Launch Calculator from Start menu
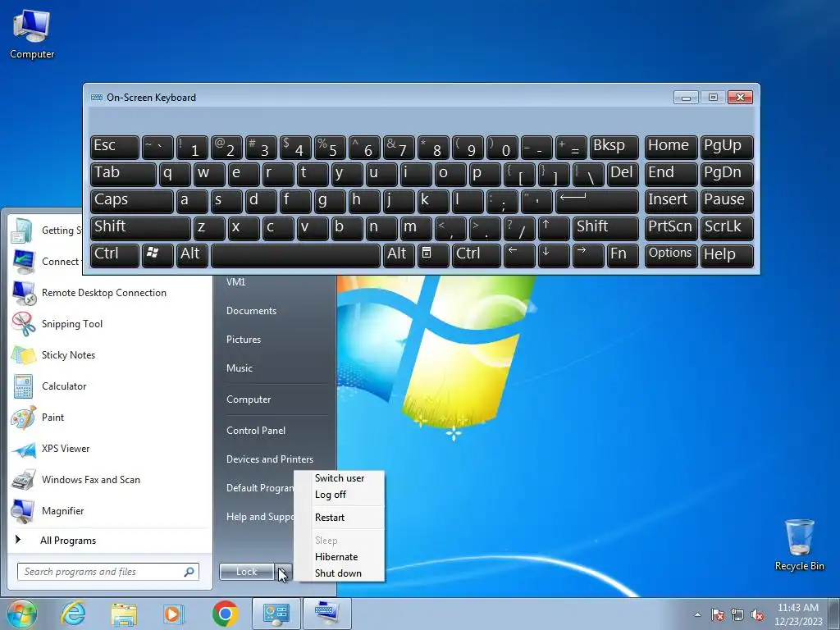Viewport: 840px width, 630px height. (x=110, y=386)
